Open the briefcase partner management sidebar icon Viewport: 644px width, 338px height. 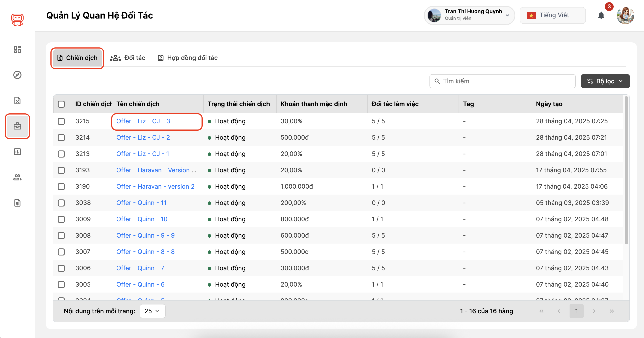click(x=17, y=126)
